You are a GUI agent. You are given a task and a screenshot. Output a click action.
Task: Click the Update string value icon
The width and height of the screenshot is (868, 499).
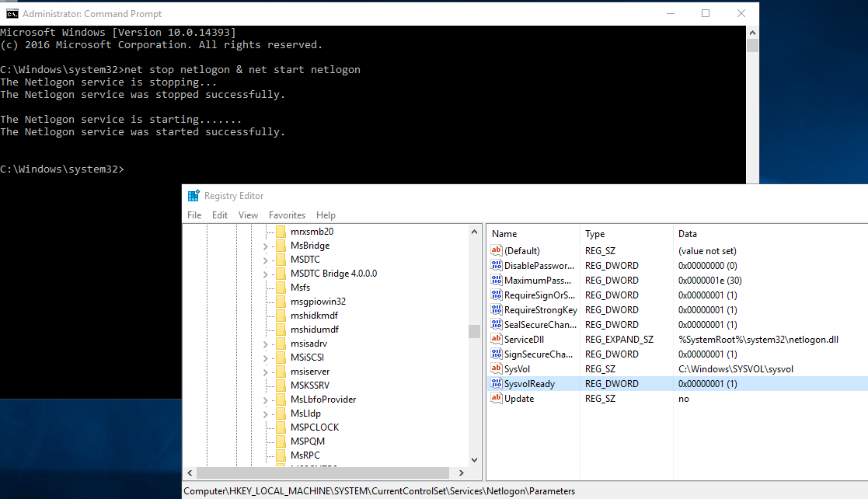coord(497,399)
